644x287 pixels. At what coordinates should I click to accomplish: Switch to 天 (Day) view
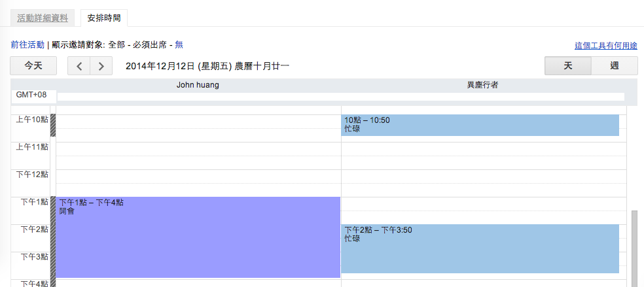pos(568,66)
